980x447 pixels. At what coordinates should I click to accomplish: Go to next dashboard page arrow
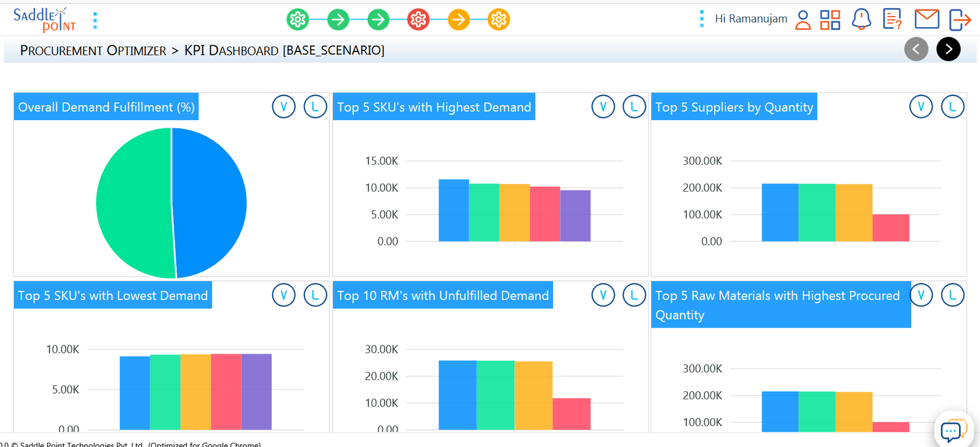948,50
